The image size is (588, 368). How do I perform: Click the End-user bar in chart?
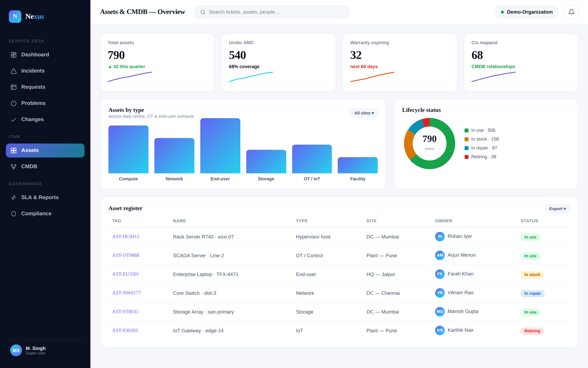[220, 146]
